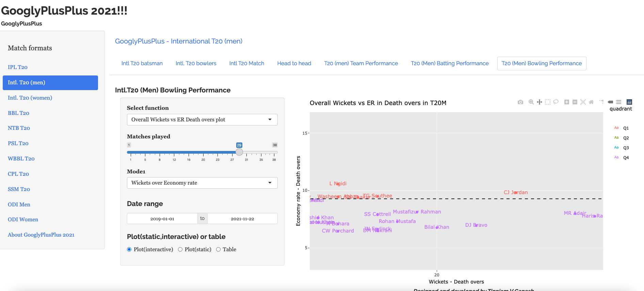Click the Autoscale icon on chart

pos(583,102)
